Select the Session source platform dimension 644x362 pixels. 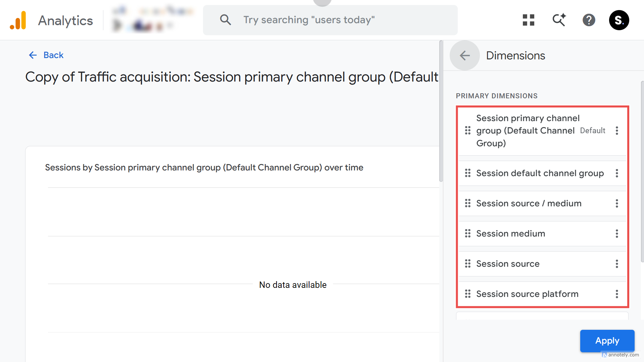tap(527, 294)
